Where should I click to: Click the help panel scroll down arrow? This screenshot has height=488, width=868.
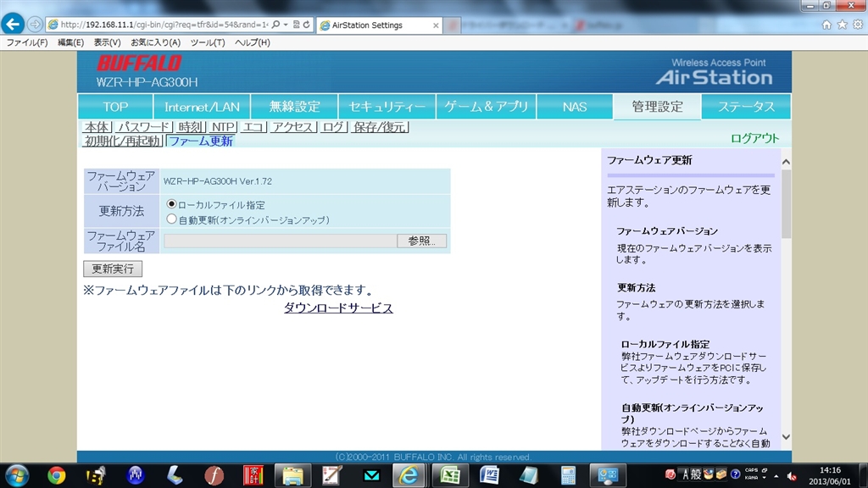[785, 437]
